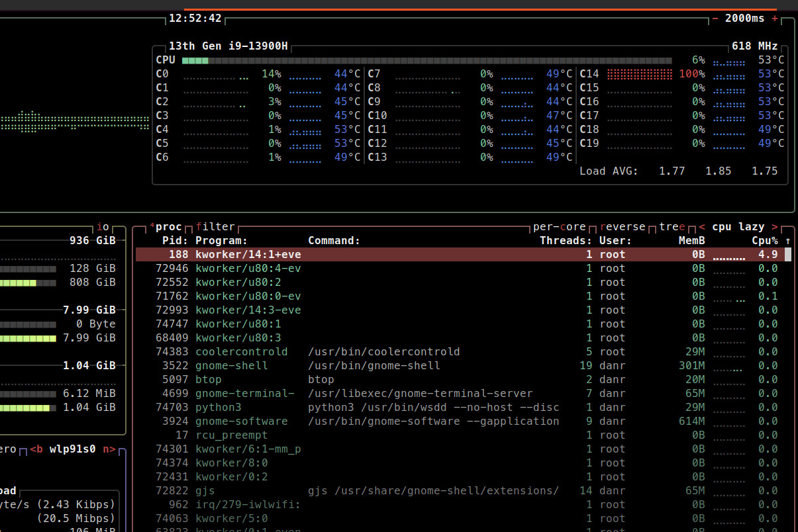Image resolution: width=798 pixels, height=532 pixels.
Task: Select the rcu_preempt process row
Action: (460, 435)
